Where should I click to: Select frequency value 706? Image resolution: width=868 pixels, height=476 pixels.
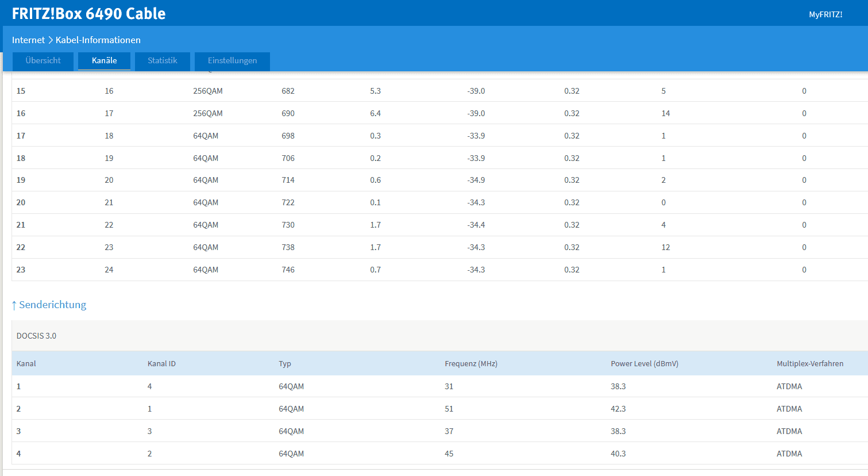click(x=288, y=158)
